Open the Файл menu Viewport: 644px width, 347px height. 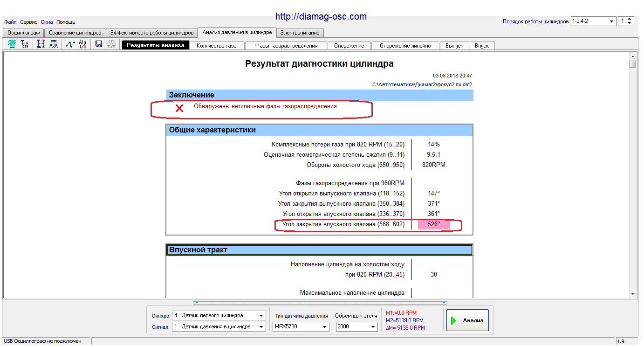pos(10,22)
